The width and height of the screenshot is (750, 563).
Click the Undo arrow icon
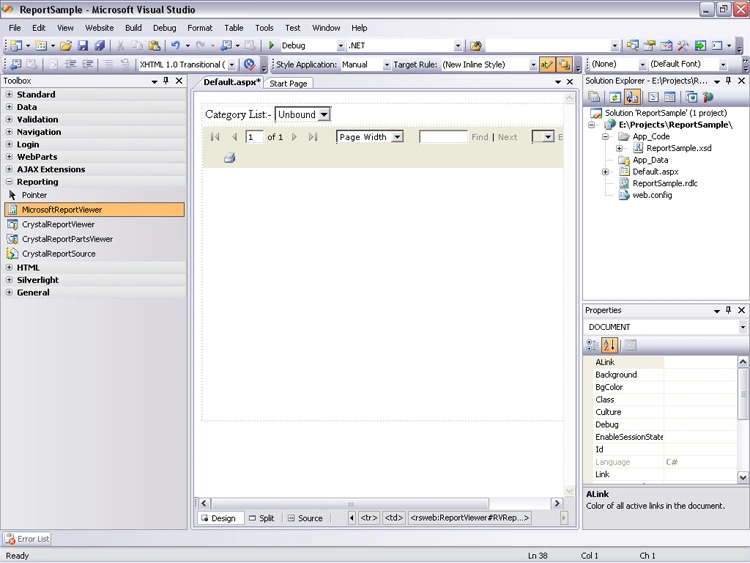[x=176, y=45]
